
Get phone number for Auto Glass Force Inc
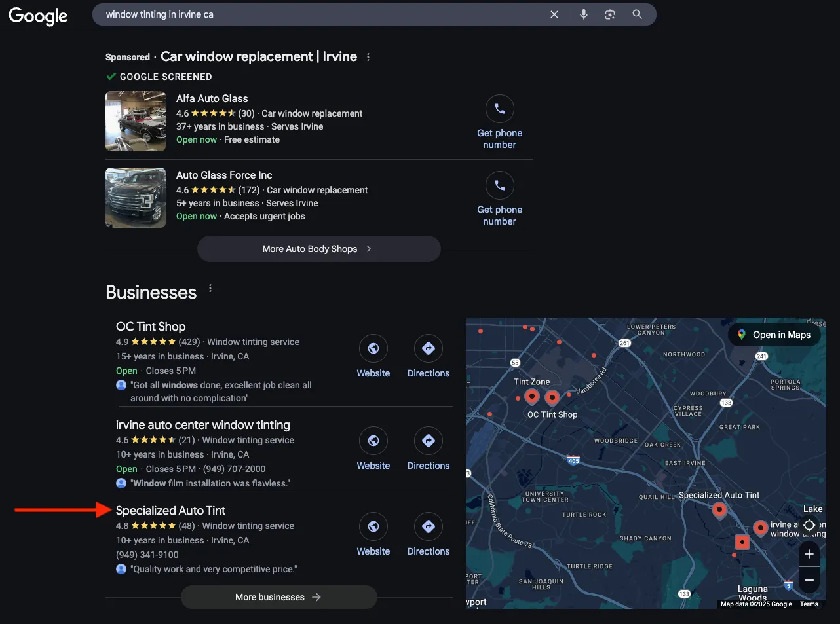pos(500,199)
